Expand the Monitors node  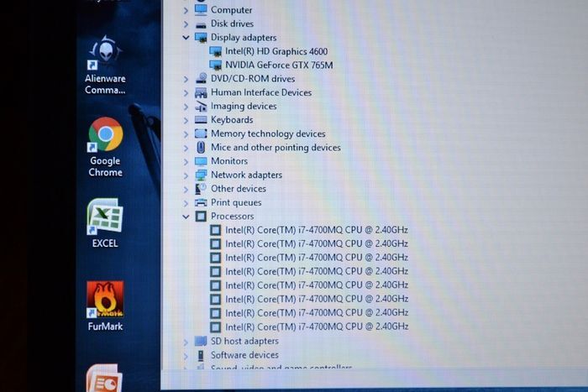[186, 162]
